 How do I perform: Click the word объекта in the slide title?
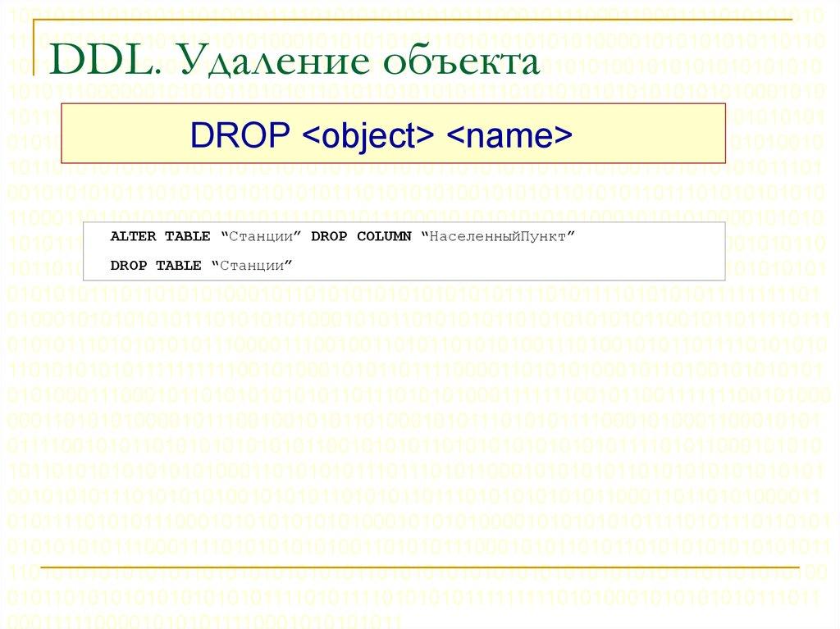pos(462,62)
